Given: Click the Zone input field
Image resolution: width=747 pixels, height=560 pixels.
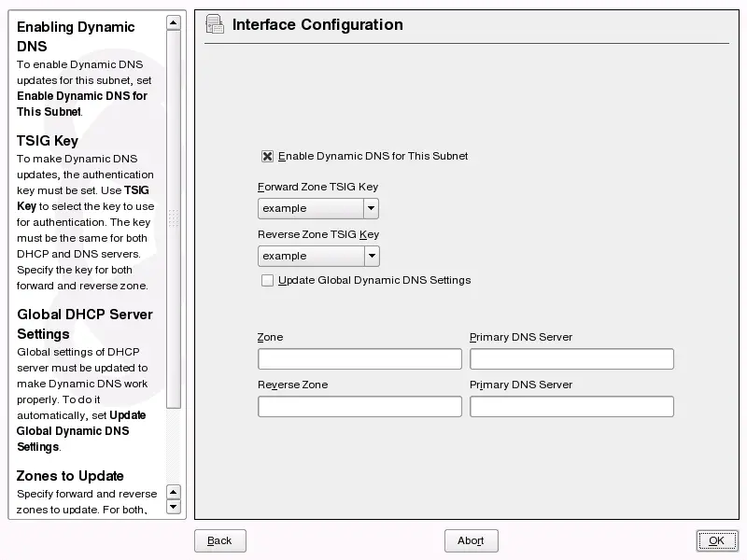Looking at the screenshot, I should [359, 359].
